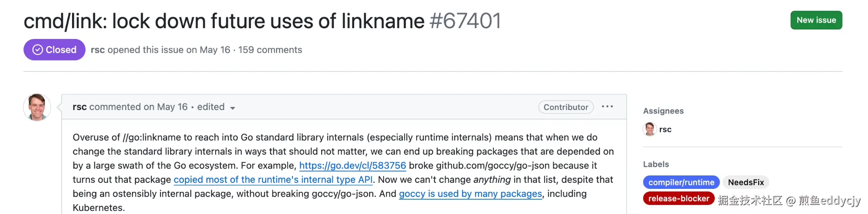
Task: Open the runtime's internal type API link
Action: pos(273,180)
